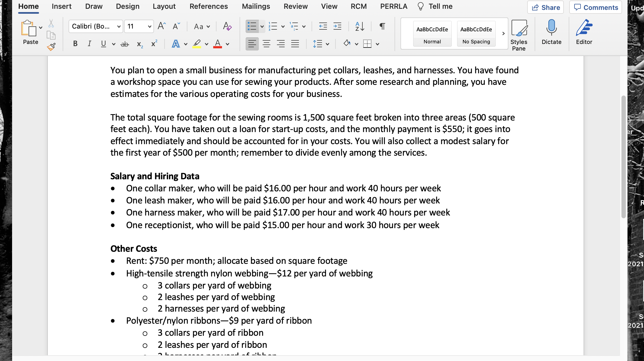644x361 pixels.
Task: Toggle bold formatting
Action: point(75,44)
